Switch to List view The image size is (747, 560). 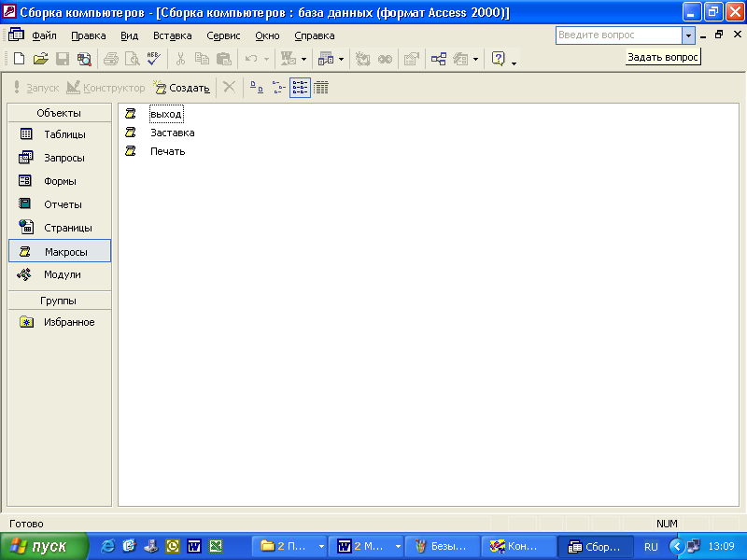(300, 88)
